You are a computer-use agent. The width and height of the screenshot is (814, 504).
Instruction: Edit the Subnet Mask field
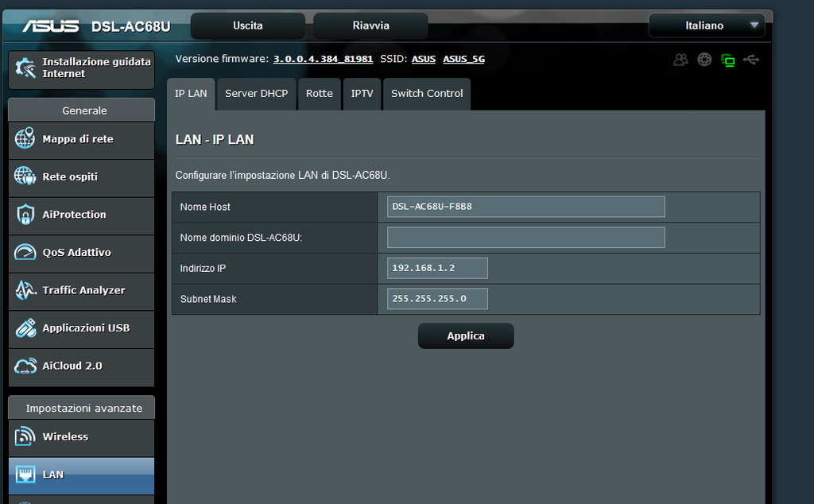pyautogui.click(x=437, y=298)
